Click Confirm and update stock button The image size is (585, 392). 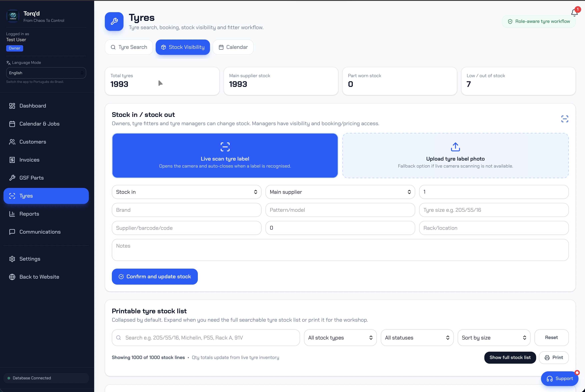coord(155,276)
